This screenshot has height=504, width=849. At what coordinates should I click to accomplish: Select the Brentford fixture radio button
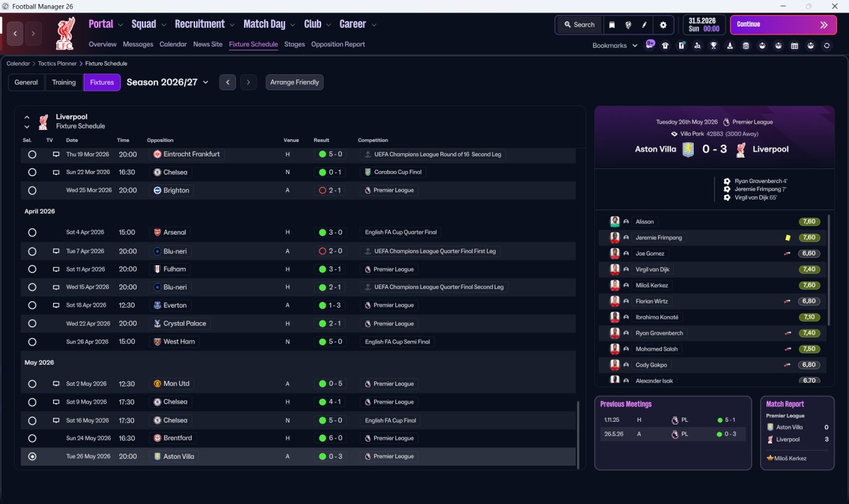(x=32, y=438)
